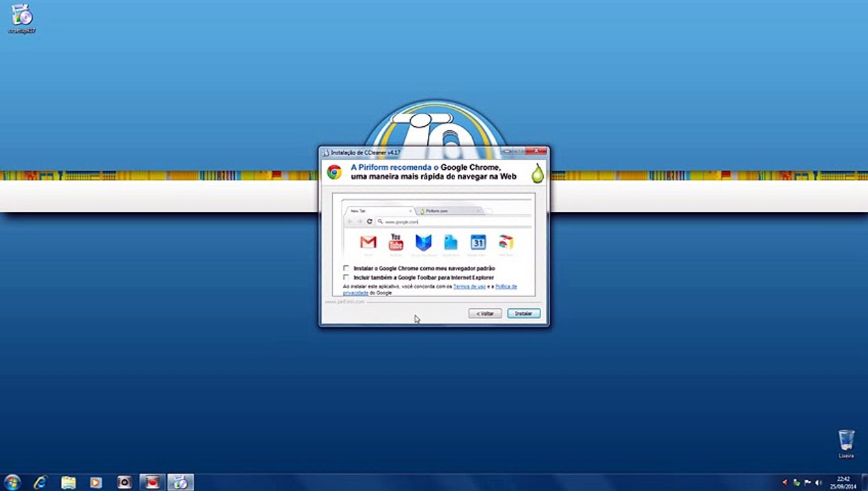Image resolution: width=868 pixels, height=491 pixels.
Task: Click the volume speaker tray icon
Action: 818,483
